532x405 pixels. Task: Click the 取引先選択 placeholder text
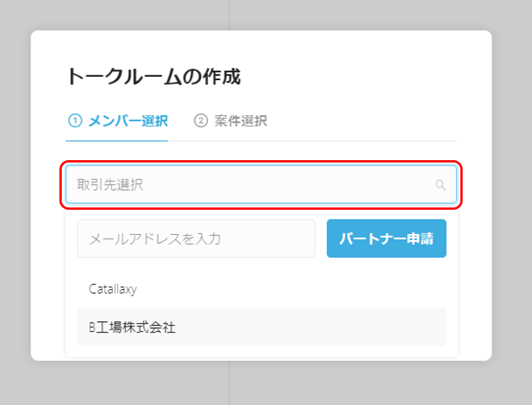pyautogui.click(x=110, y=185)
